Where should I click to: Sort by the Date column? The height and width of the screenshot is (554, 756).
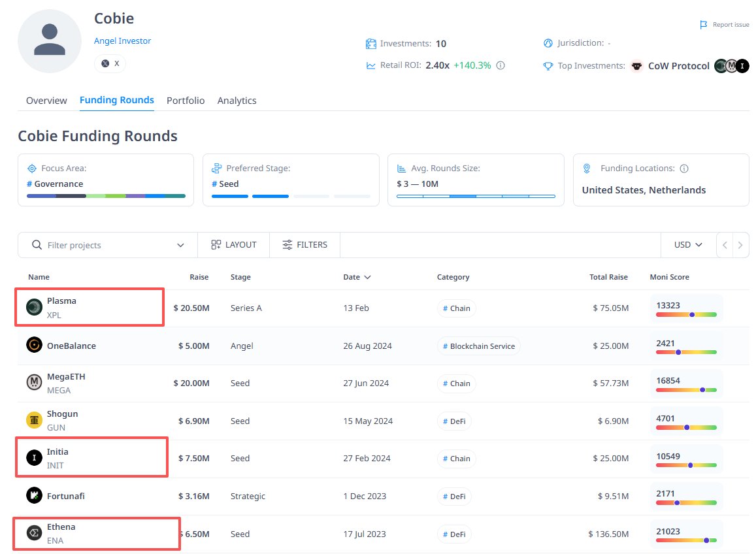point(357,277)
